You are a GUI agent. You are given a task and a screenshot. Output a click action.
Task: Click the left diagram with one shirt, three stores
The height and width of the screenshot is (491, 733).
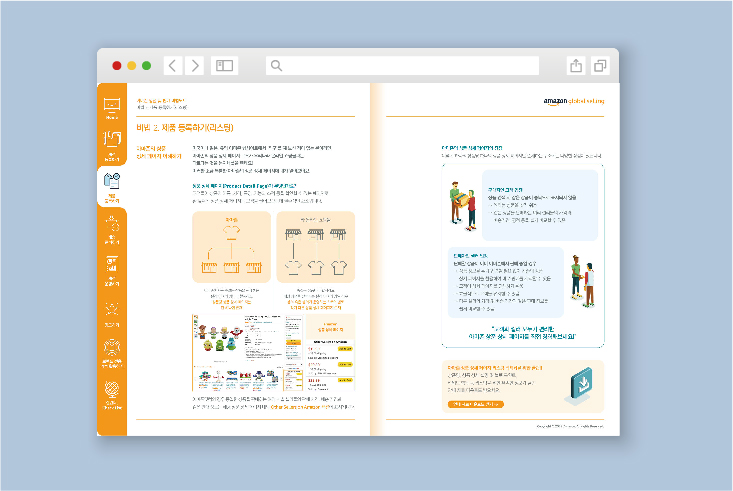point(231,247)
